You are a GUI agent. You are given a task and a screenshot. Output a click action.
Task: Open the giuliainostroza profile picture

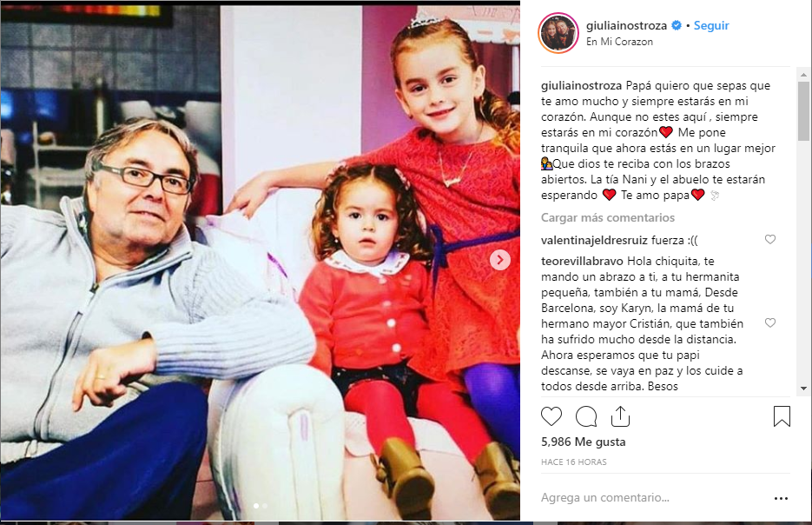[x=558, y=33]
